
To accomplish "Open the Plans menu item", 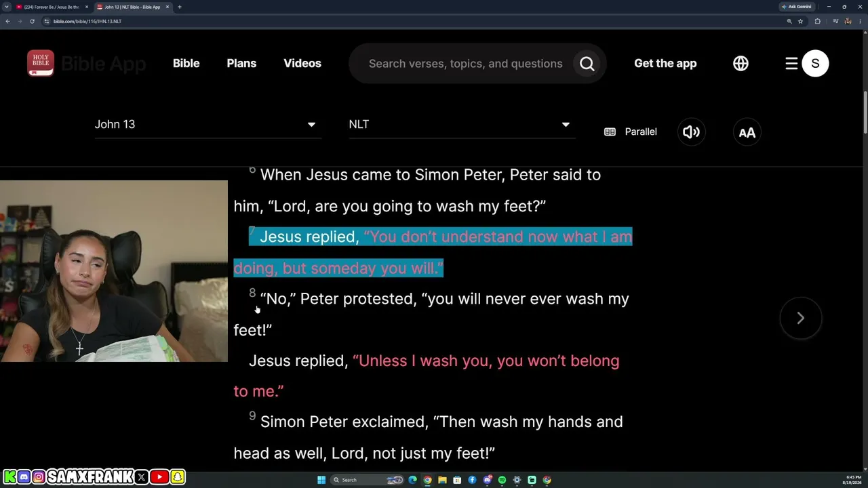I will [241, 63].
